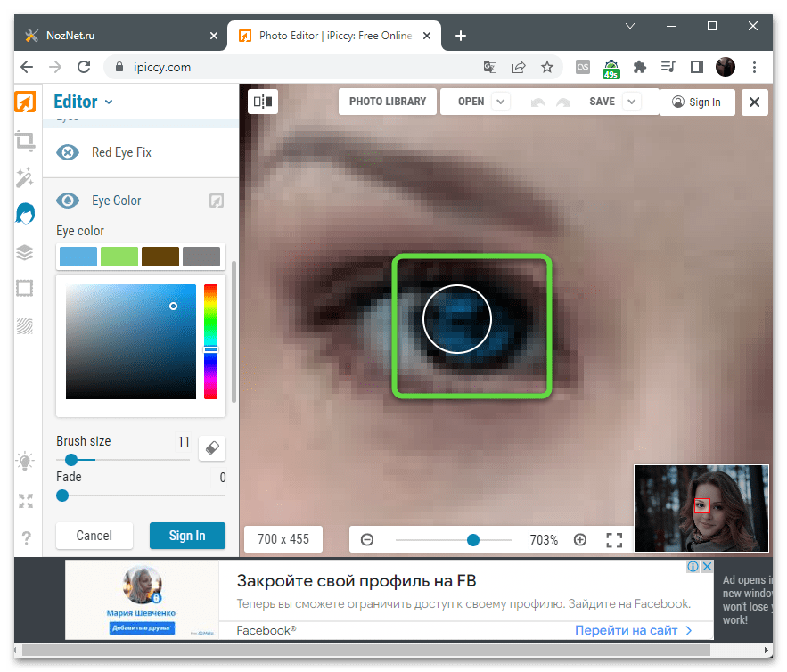The image size is (787, 672).
Task: Open the Chrome three-dot menu
Action: [x=754, y=67]
